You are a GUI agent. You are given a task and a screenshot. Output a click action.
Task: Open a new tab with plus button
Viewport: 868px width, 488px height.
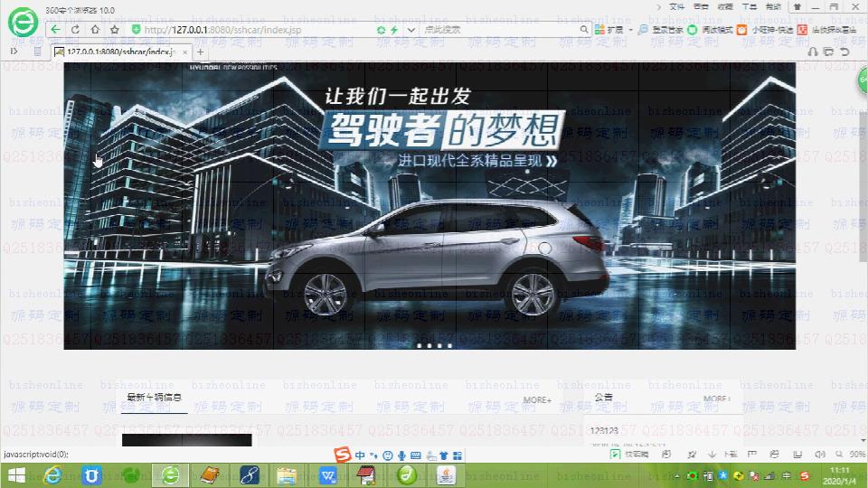pos(201,52)
